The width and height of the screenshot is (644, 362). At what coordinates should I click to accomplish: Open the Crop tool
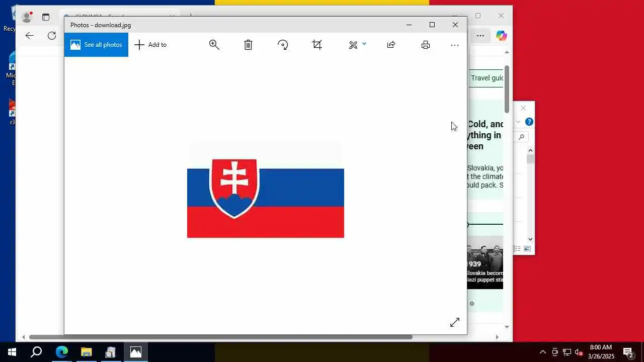pos(317,45)
